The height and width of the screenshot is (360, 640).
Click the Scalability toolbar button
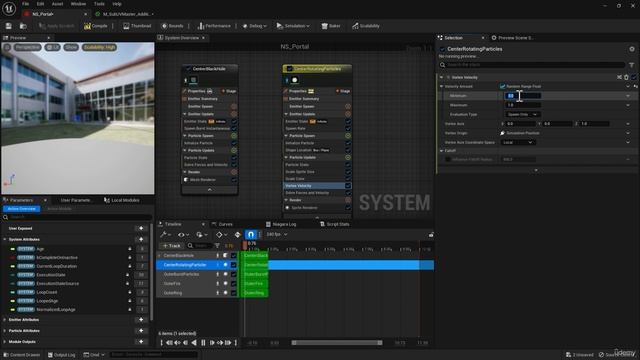366,26
